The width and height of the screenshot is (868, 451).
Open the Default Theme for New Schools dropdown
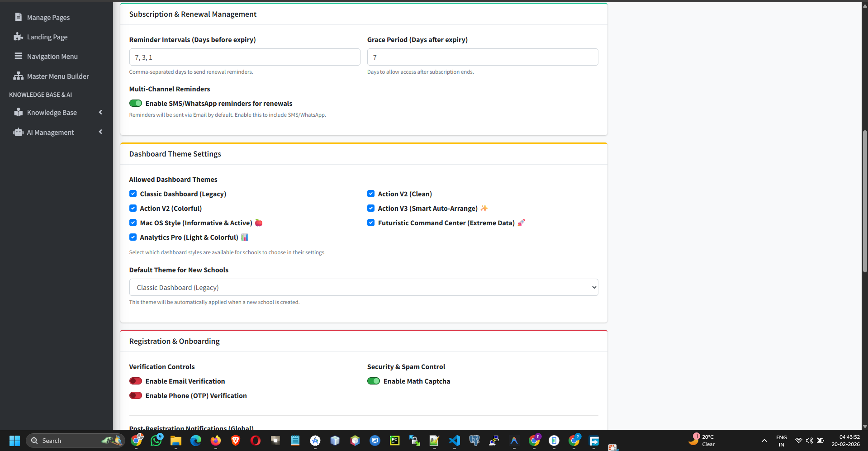coord(363,287)
